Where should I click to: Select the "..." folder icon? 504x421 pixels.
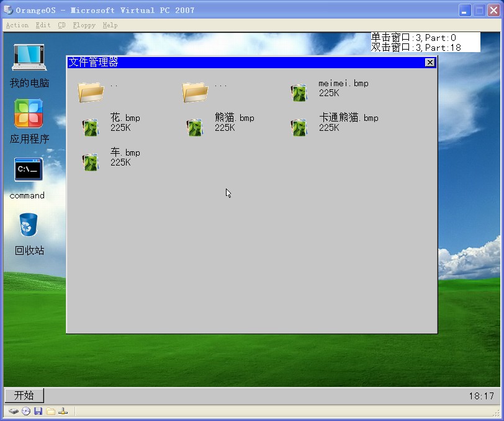[x=195, y=92]
